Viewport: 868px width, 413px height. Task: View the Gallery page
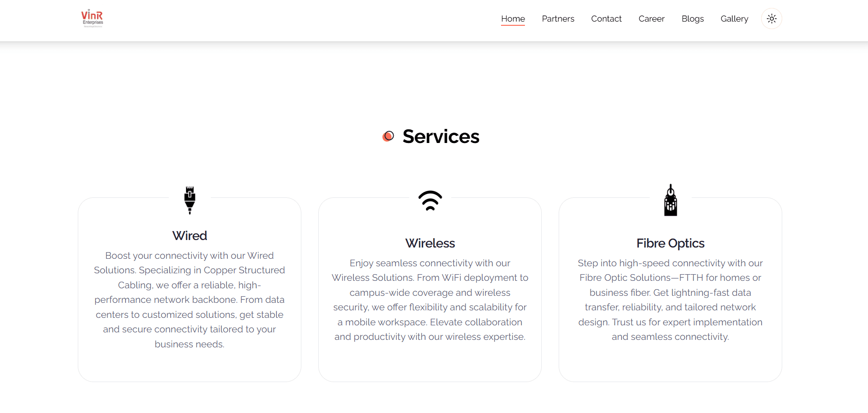coord(734,19)
